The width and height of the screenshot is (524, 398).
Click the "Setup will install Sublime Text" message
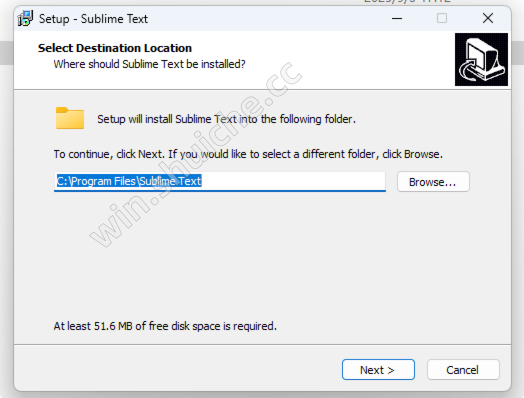click(x=226, y=119)
